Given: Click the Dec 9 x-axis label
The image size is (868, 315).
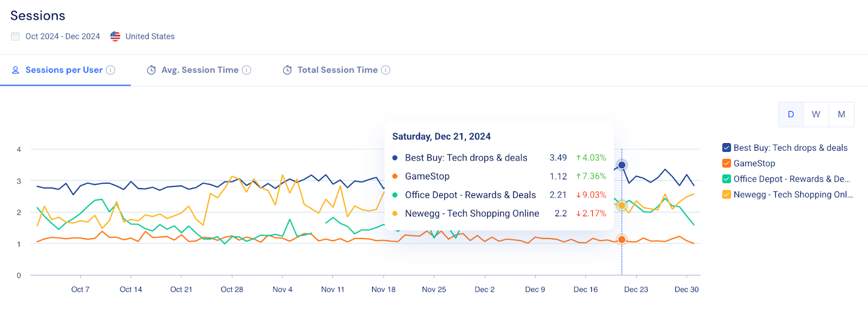Looking at the screenshot, I should [x=535, y=290].
